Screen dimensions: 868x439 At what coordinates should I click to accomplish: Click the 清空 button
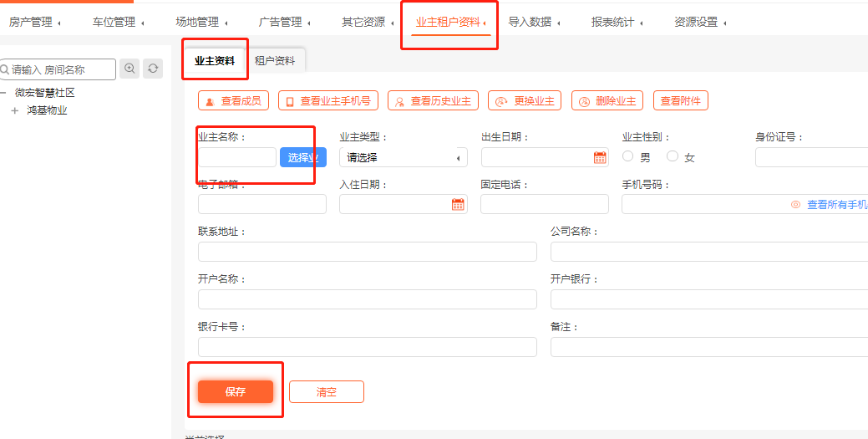click(x=326, y=391)
